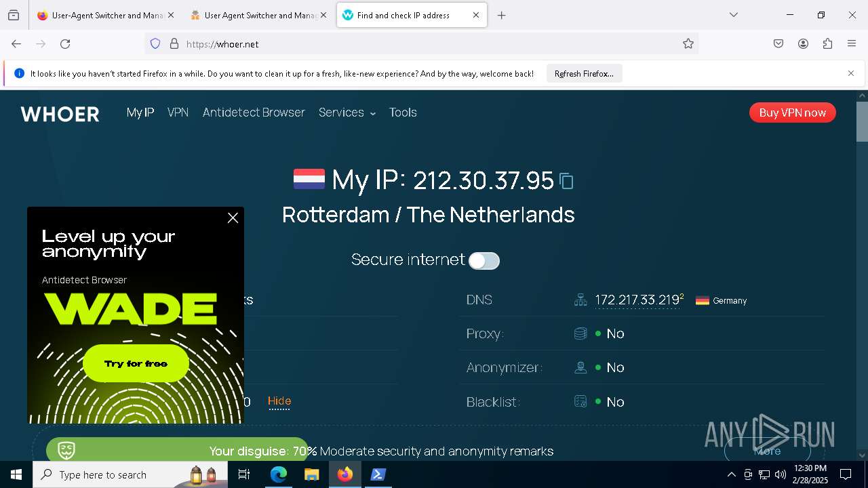Click the site padlock icon
This screenshot has width=868, height=488.
click(x=174, y=44)
